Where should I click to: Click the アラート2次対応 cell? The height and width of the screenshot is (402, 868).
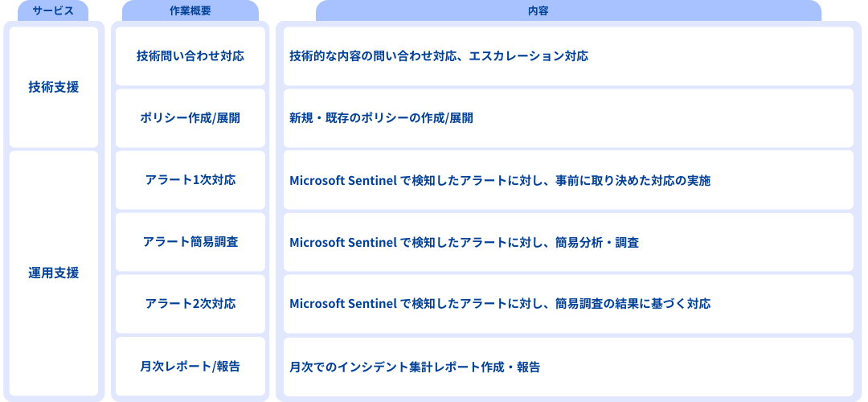click(x=190, y=304)
